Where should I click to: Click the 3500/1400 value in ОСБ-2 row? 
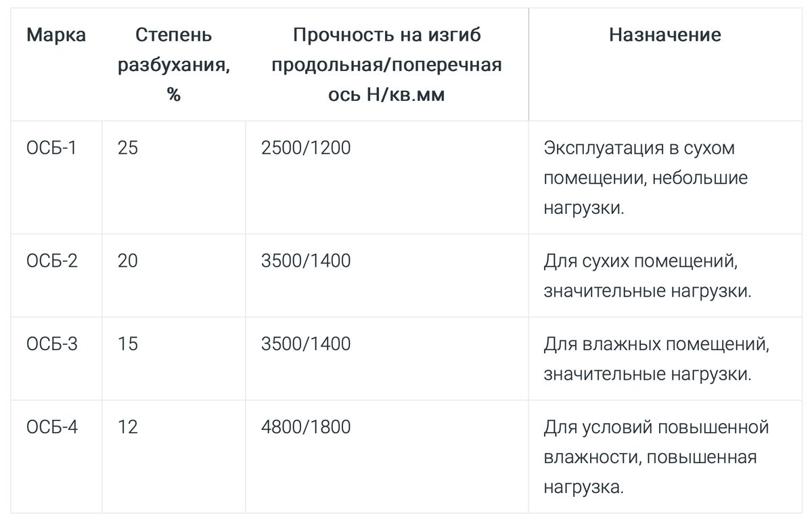(306, 260)
